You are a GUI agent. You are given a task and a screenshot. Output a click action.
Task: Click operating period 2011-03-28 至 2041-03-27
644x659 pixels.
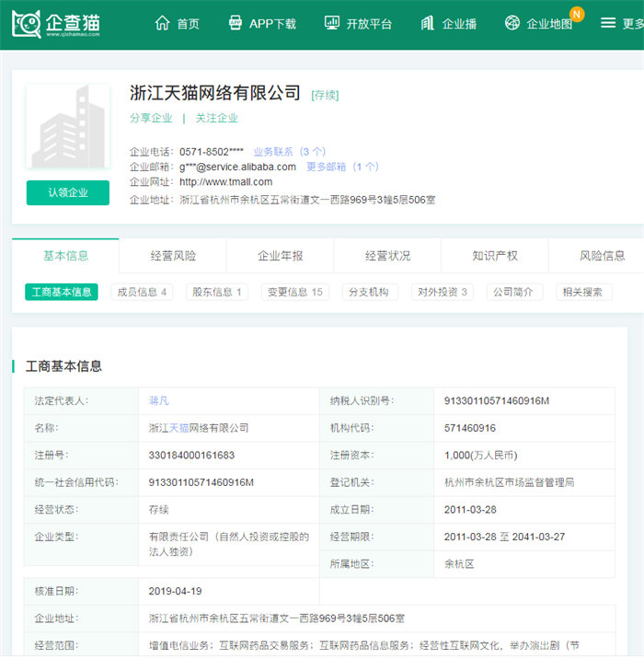[504, 537]
